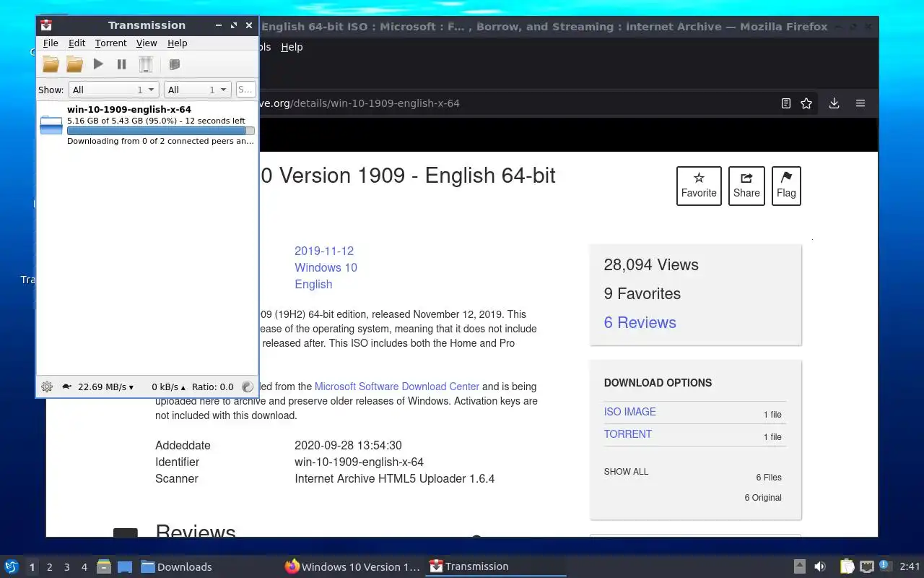
Task: Click the Ratio: 0.0 label
Action: tap(213, 387)
